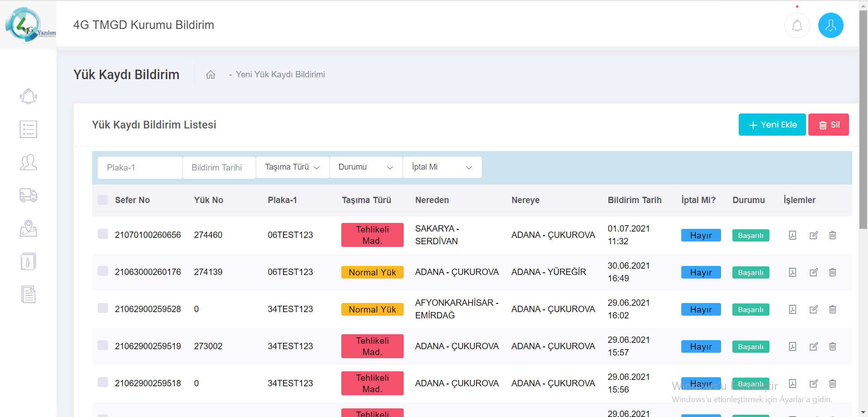
Task: Go to home via breadcrumb house icon
Action: point(211,75)
